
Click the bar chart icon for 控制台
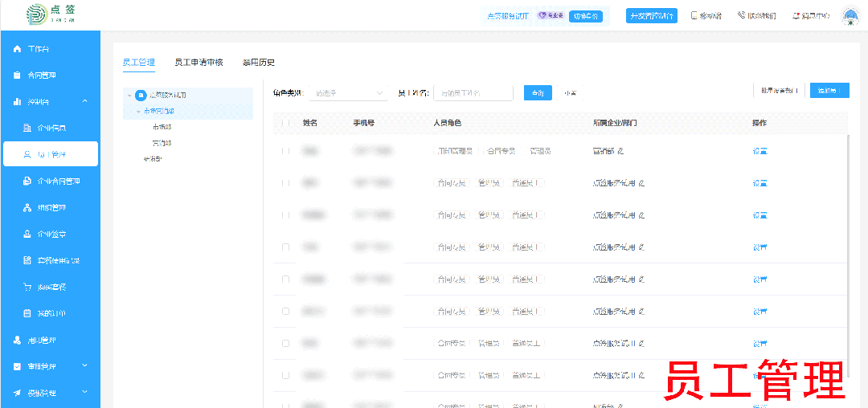tap(17, 102)
